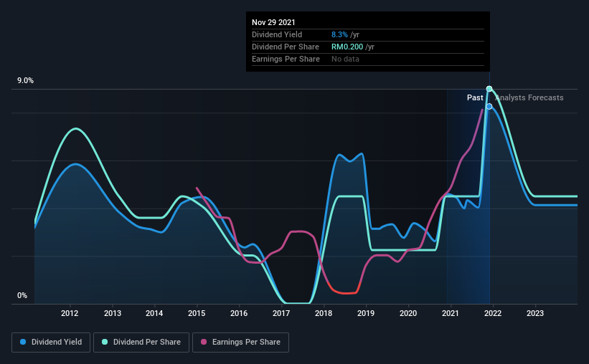
Task: Click the blue Dividend Yield legend dot
Action: tap(23, 342)
